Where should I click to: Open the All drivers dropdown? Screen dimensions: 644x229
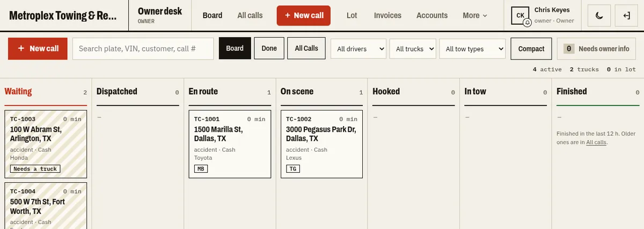(x=358, y=49)
